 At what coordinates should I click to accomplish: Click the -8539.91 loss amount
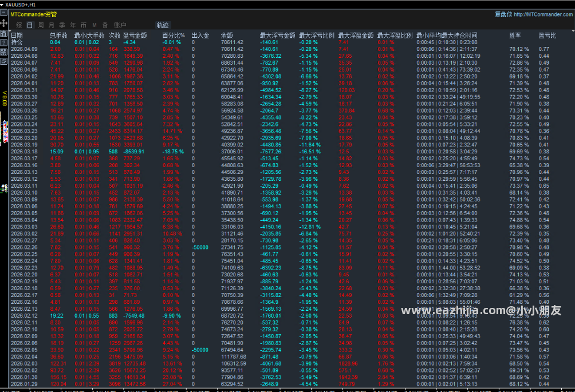point(133,152)
